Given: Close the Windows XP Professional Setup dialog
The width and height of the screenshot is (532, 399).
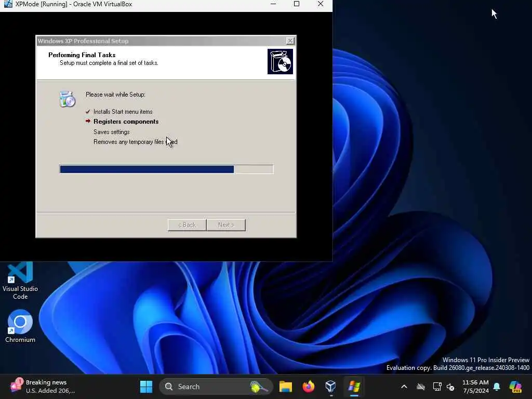Looking at the screenshot, I should tap(290, 41).
